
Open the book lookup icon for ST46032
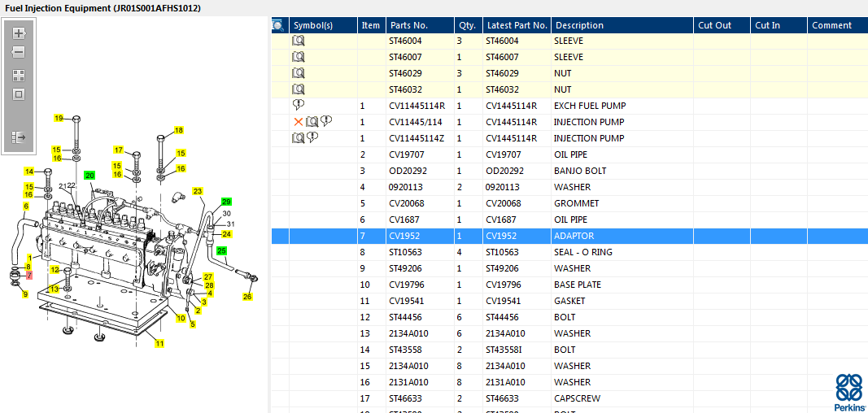click(299, 89)
